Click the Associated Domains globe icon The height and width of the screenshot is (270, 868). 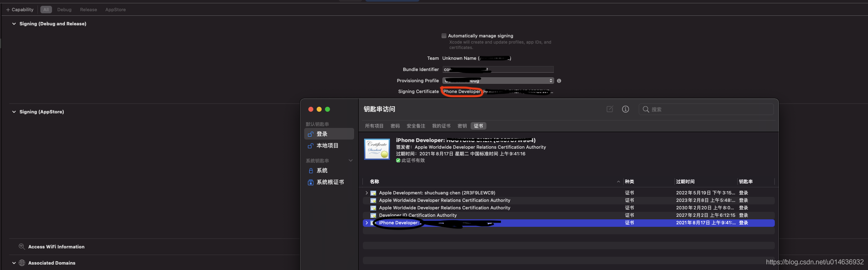[x=22, y=263]
